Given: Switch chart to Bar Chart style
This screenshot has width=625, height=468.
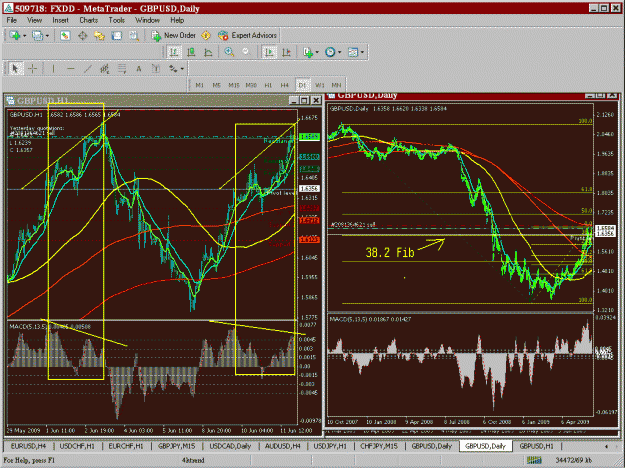Looking at the screenshot, I should [x=174, y=52].
